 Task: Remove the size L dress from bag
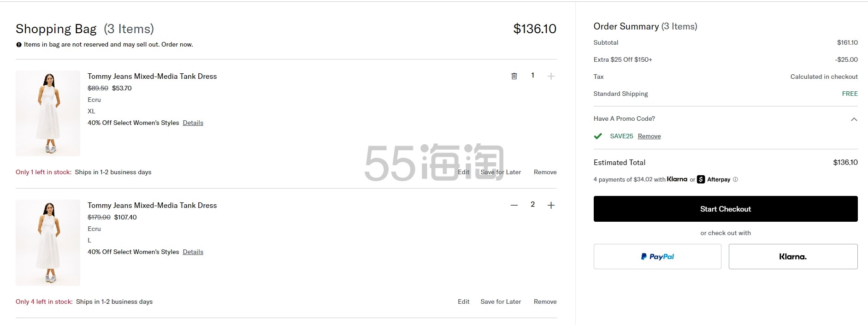tap(544, 301)
